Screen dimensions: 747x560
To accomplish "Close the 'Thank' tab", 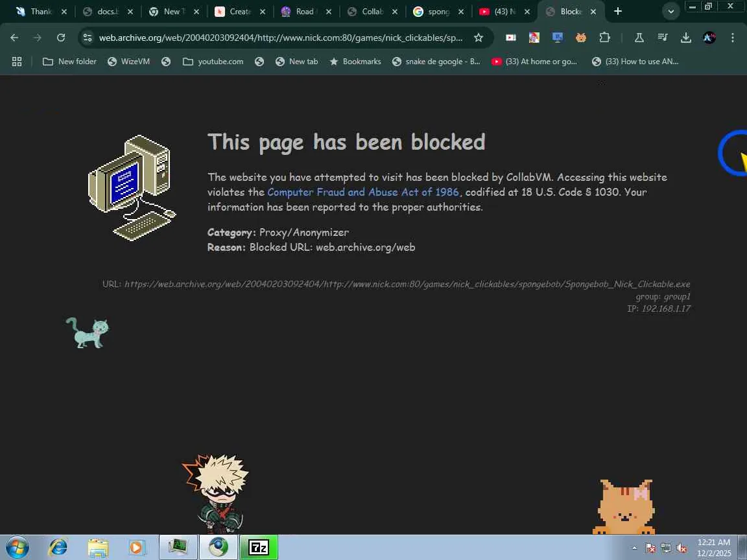I will [x=64, y=12].
